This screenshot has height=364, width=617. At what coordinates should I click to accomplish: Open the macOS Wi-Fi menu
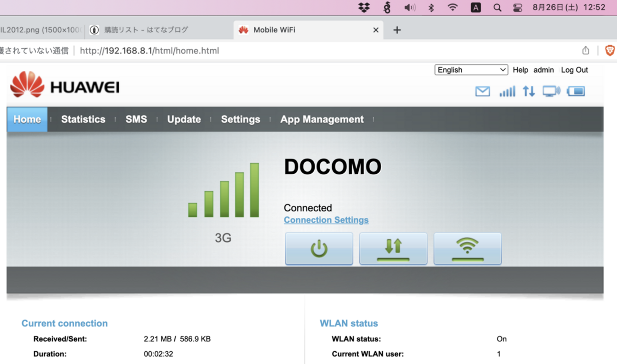[453, 7]
